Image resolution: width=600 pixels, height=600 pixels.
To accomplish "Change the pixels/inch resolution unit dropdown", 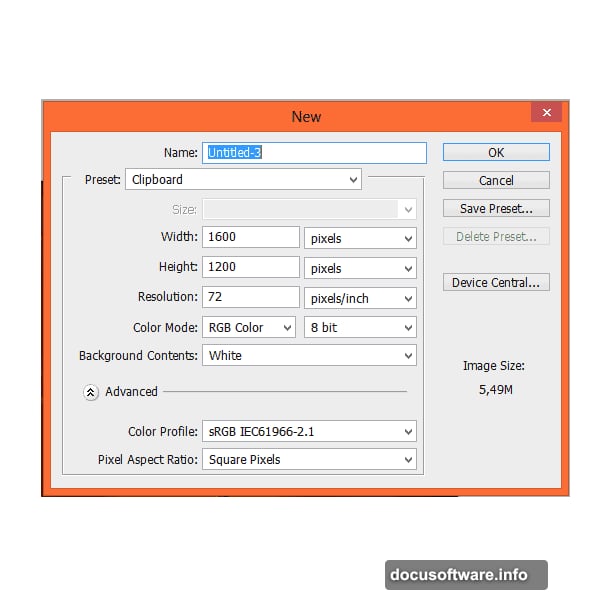I will (x=360, y=298).
